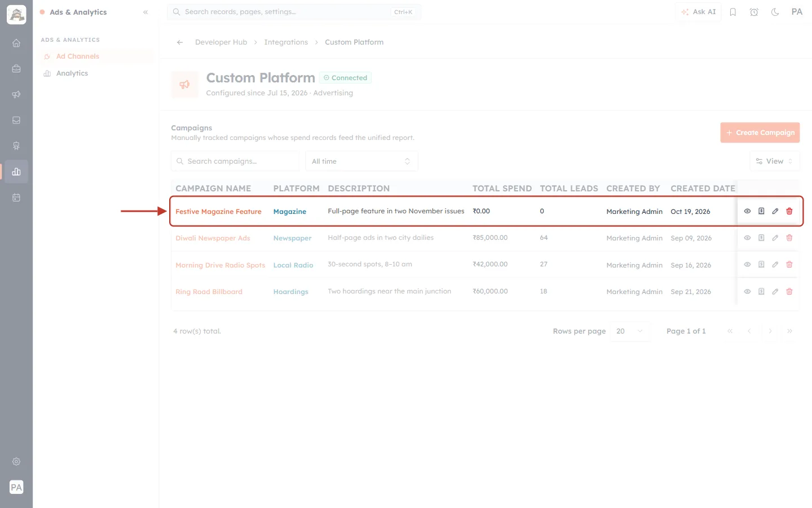
Task: Click the Connected status badge
Action: 345,78
